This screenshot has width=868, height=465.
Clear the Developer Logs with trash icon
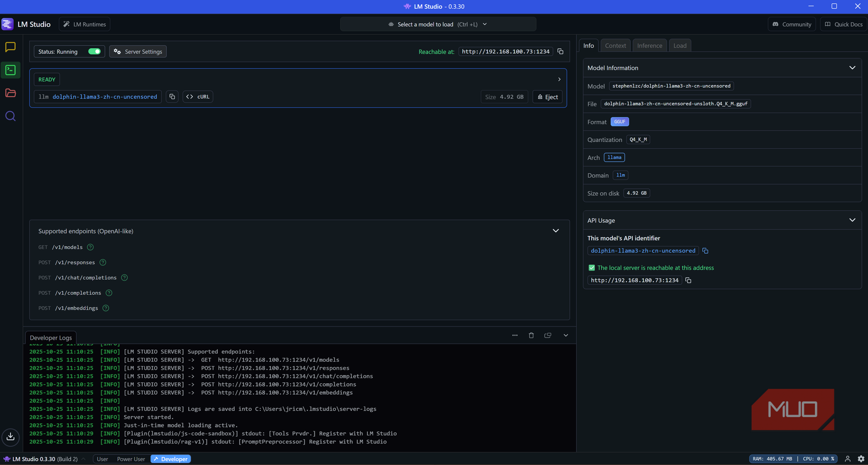point(531,335)
